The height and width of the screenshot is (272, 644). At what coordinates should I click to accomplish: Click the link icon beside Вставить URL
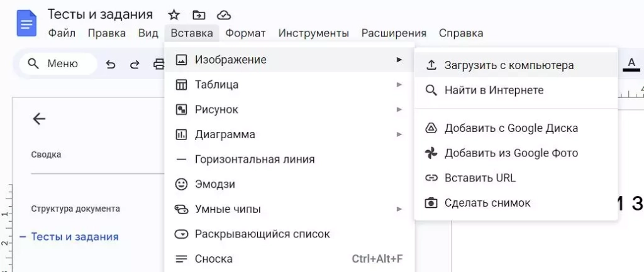[431, 178]
